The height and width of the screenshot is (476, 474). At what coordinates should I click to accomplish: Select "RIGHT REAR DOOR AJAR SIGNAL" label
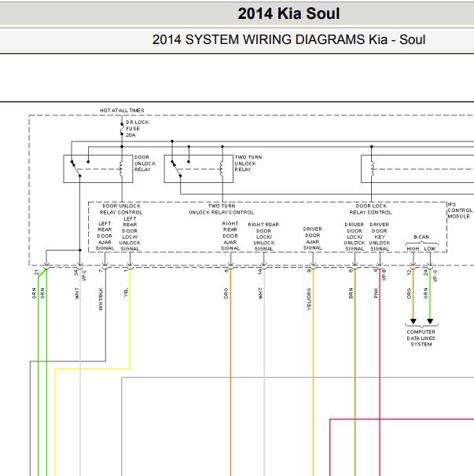(x=230, y=236)
